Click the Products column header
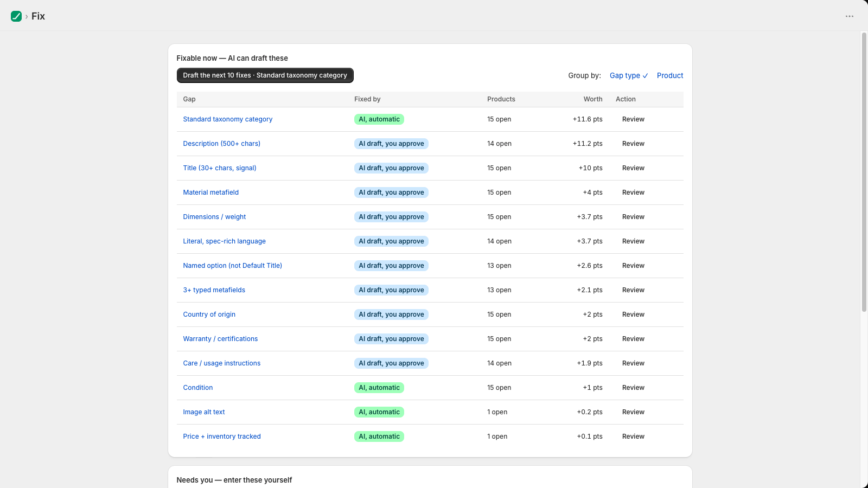The image size is (868, 488). 501,99
